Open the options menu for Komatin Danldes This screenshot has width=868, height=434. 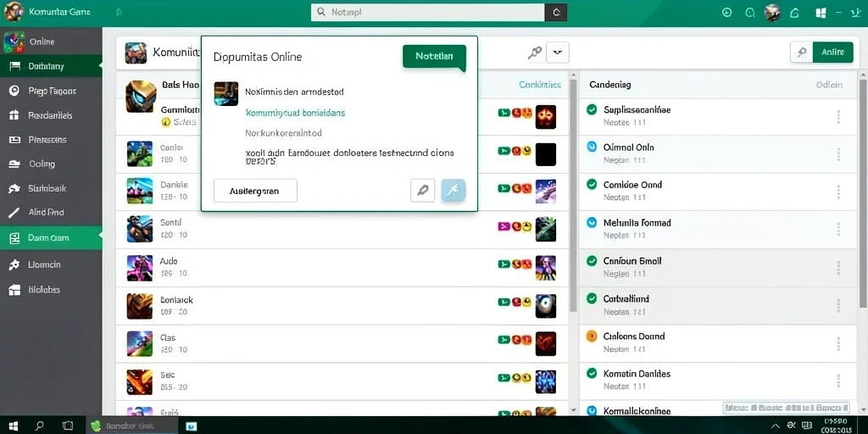coord(838,381)
